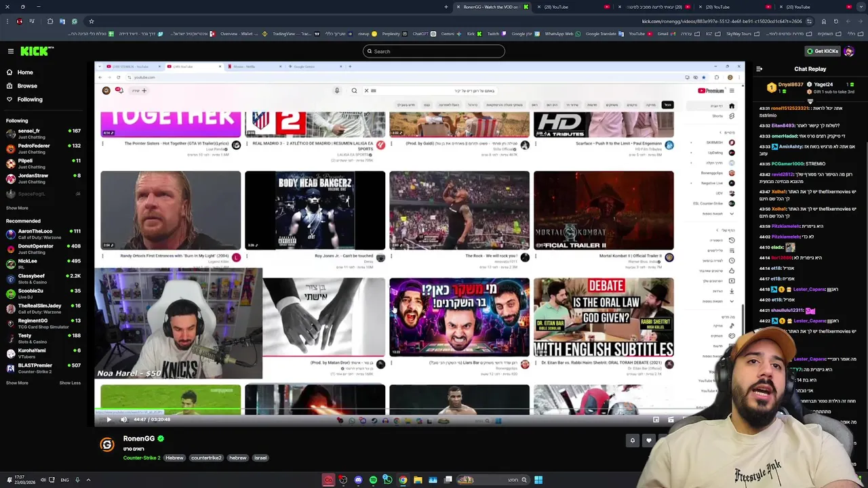Toggle the notification bell for RonenGG

pos(632,441)
